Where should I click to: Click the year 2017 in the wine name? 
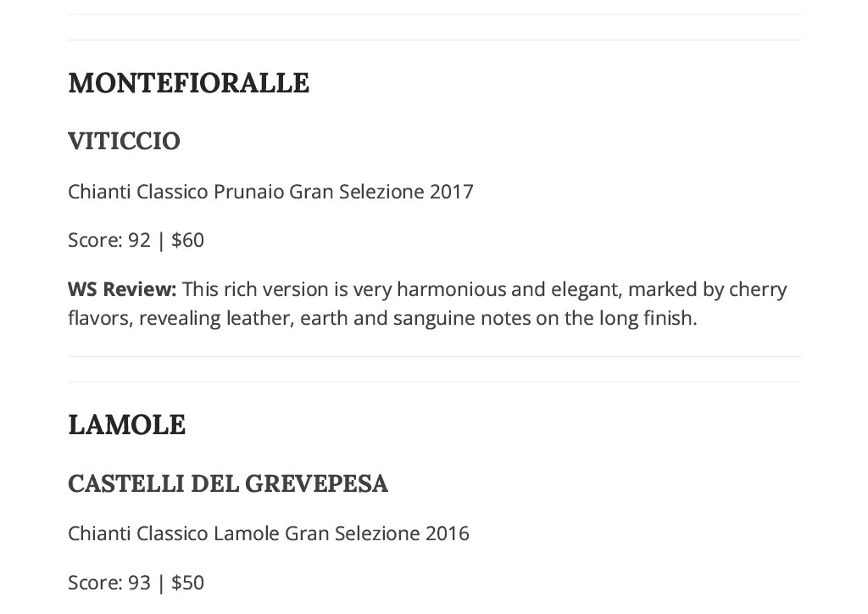[x=452, y=192]
